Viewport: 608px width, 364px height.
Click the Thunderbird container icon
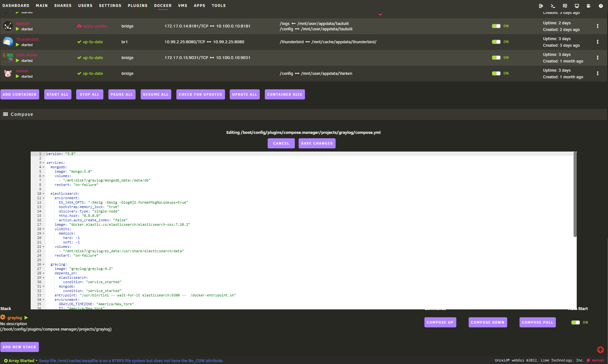[x=8, y=42]
